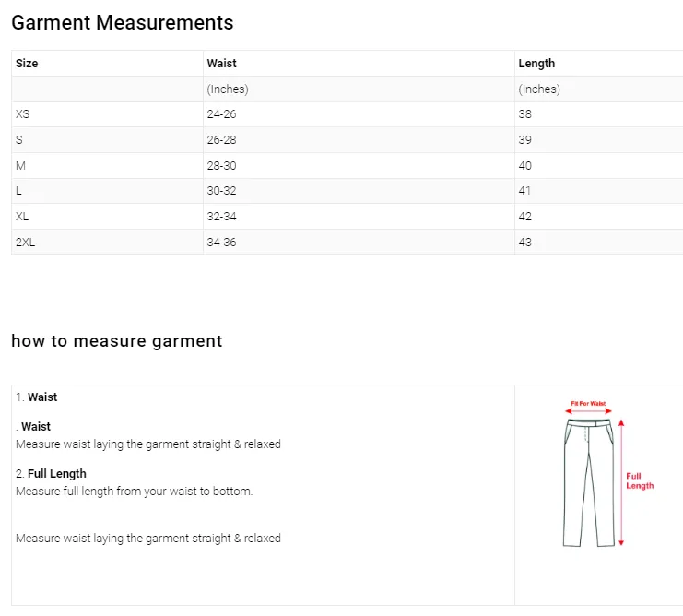Click the Fit For Waist arrow label
This screenshot has width=683, height=616.
[x=588, y=404]
